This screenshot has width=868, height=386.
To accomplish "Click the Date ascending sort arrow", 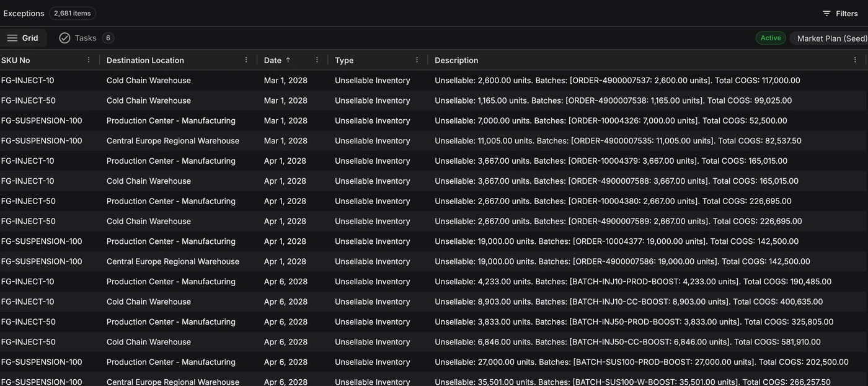I will tap(288, 60).
